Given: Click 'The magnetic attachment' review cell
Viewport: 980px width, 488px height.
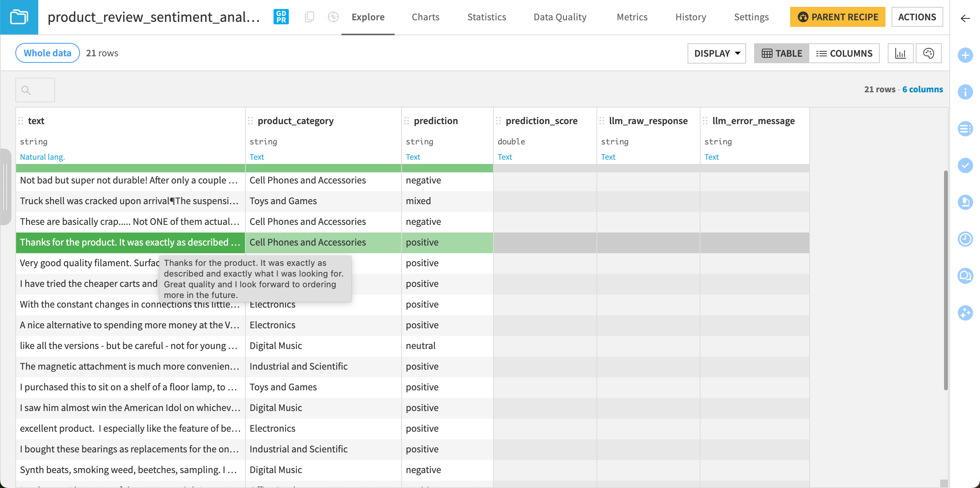Looking at the screenshot, I should 131,367.
